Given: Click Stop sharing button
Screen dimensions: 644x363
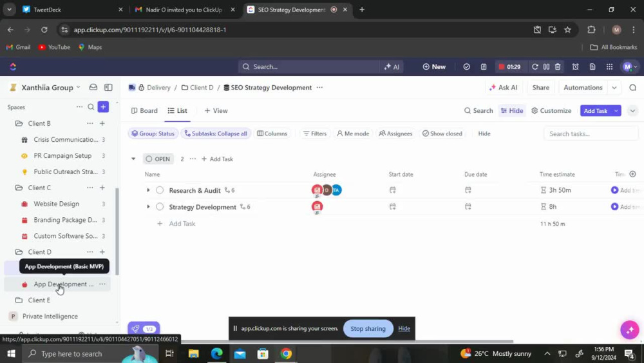Looking at the screenshot, I should 368,328.
